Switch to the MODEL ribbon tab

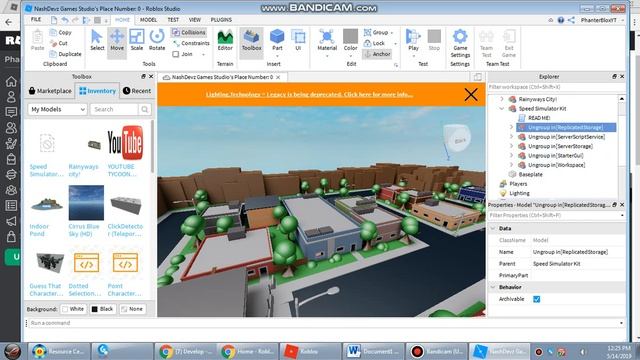point(149,20)
